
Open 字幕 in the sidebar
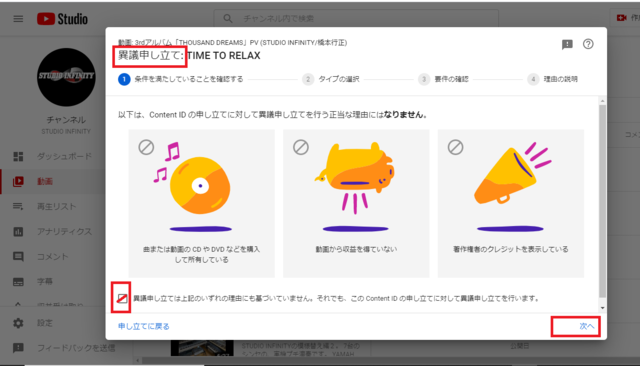pyautogui.click(x=44, y=282)
